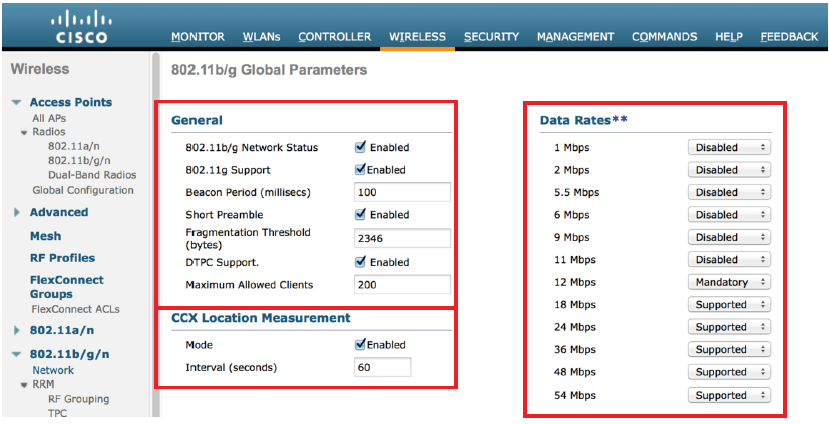The height and width of the screenshot is (424, 829).
Task: Click the Beacon Period input field
Action: pyautogui.click(x=402, y=192)
